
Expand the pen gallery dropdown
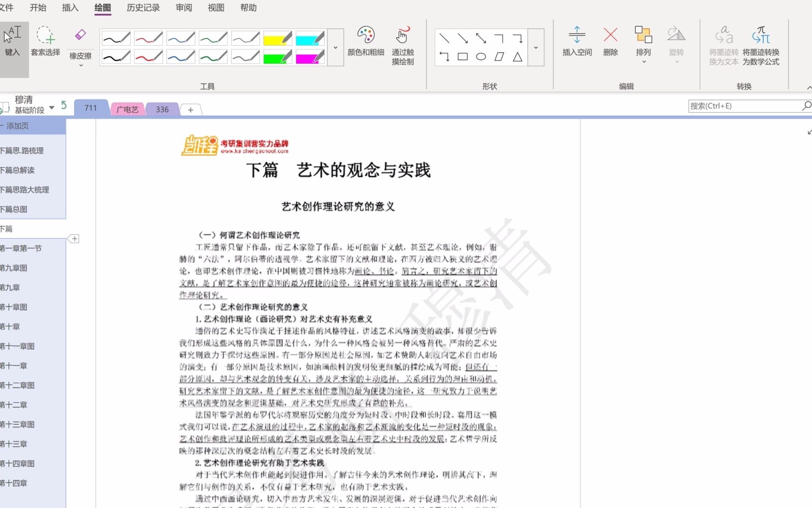[335, 48]
